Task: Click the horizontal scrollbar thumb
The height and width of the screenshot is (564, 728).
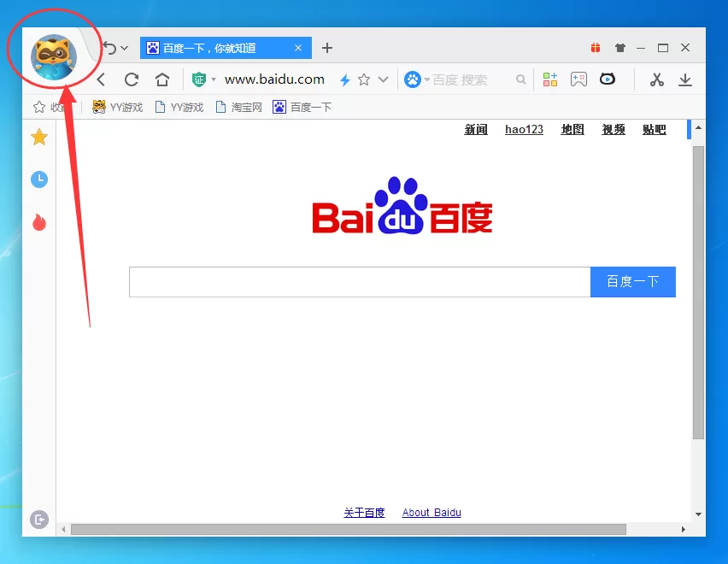Action: coord(349,529)
